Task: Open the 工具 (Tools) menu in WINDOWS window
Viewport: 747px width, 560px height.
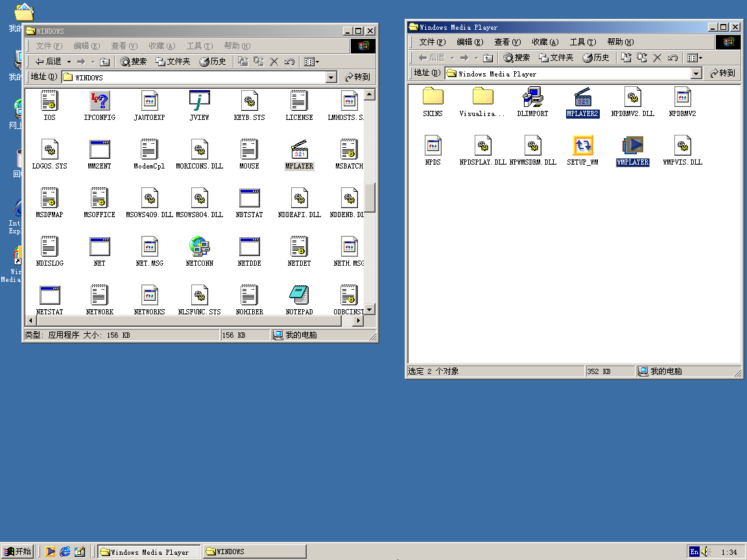Action: pyautogui.click(x=198, y=45)
